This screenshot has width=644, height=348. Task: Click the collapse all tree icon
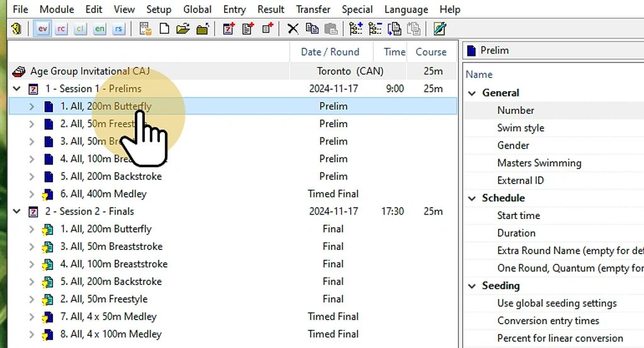[x=375, y=28]
